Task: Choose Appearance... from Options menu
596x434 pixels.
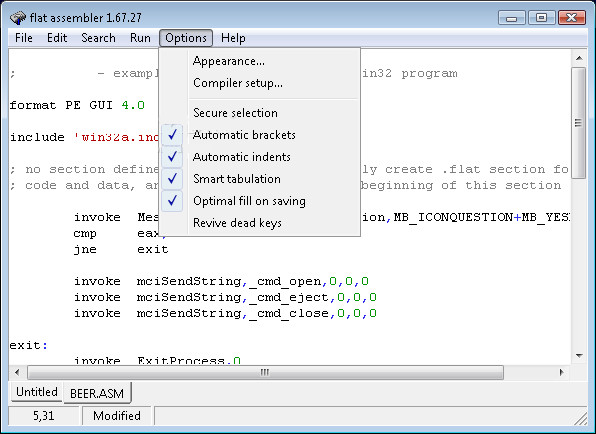Action: [x=260, y=61]
